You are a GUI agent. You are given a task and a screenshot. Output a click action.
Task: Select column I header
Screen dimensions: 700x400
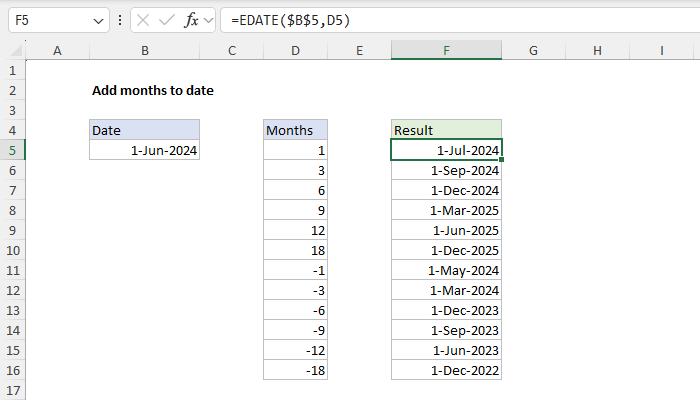(x=662, y=50)
